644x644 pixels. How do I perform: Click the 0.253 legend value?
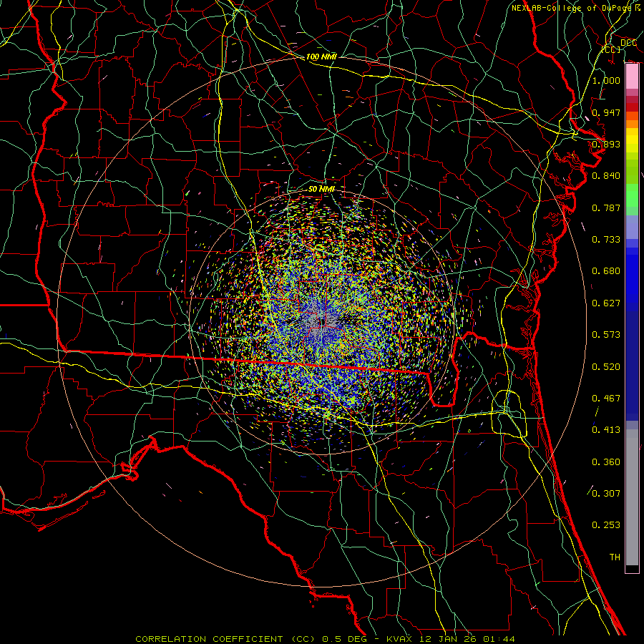point(606,525)
